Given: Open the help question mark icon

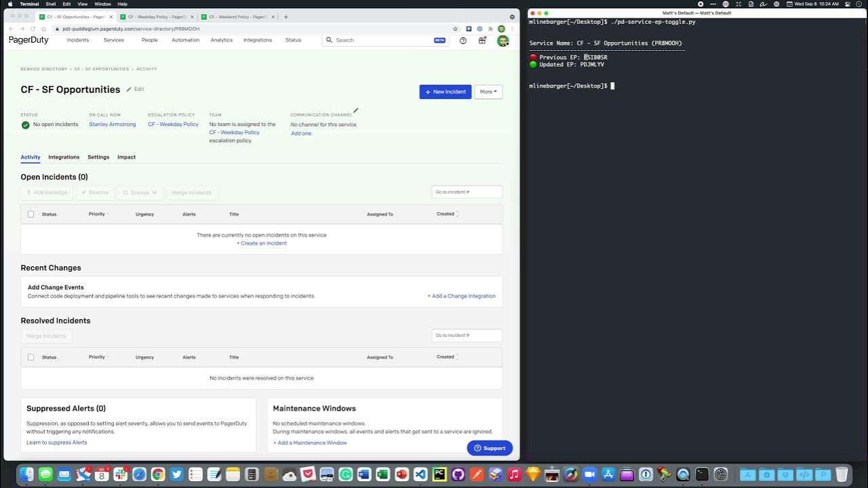Looking at the screenshot, I should pos(463,40).
